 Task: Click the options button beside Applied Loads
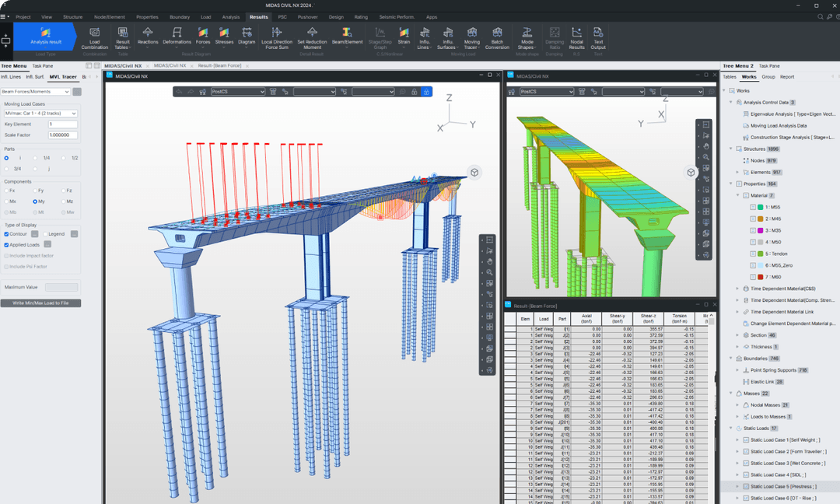47,245
